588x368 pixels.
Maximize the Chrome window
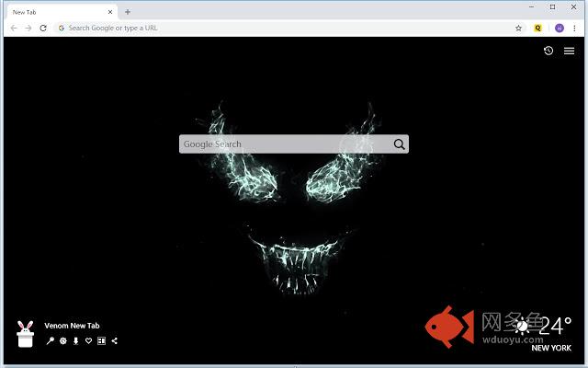(552, 6)
